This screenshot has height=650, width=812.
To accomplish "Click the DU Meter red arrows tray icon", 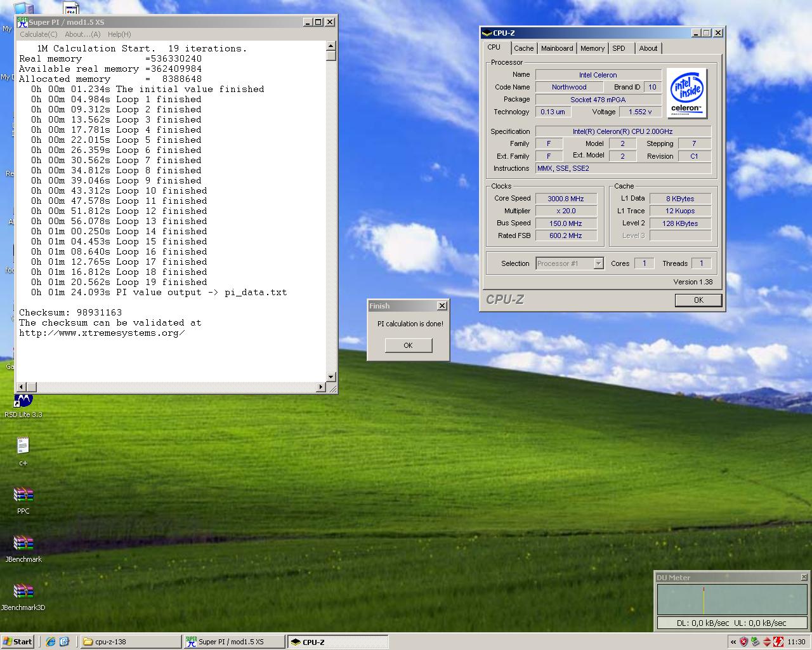I will coord(767,642).
